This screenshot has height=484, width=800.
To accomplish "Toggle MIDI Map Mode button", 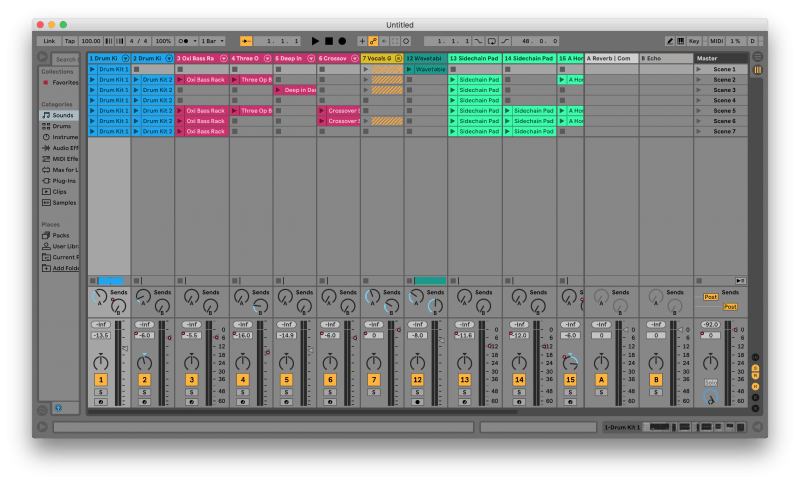I will pyautogui.click(x=716, y=41).
